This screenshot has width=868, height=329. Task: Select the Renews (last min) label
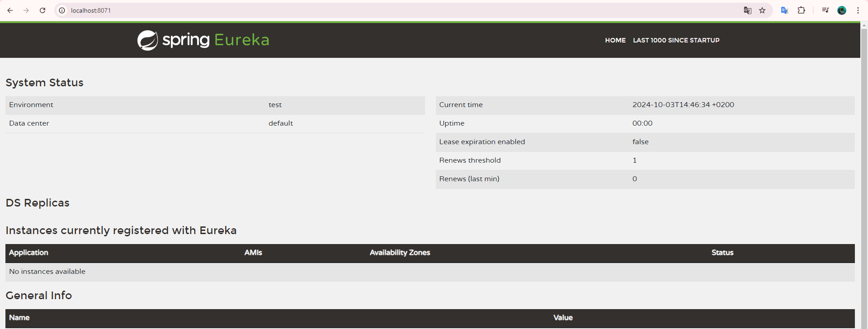pos(469,179)
